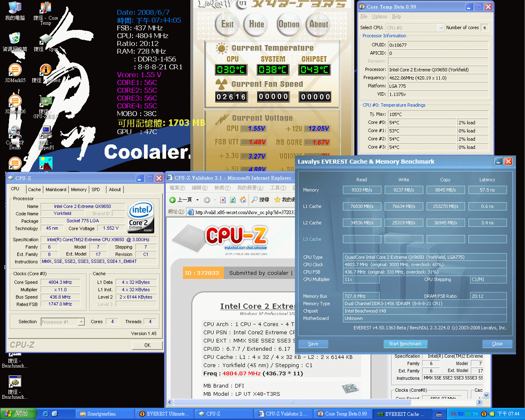The image size is (525, 420).
Task: Switch to the Mainboard tab in CPU-Z
Action: (x=56, y=189)
